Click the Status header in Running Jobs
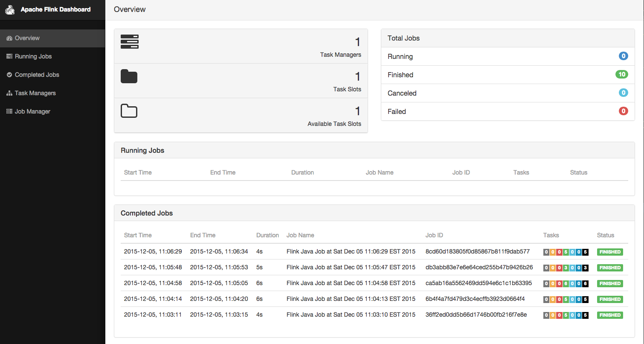The height and width of the screenshot is (344, 644). tap(579, 172)
